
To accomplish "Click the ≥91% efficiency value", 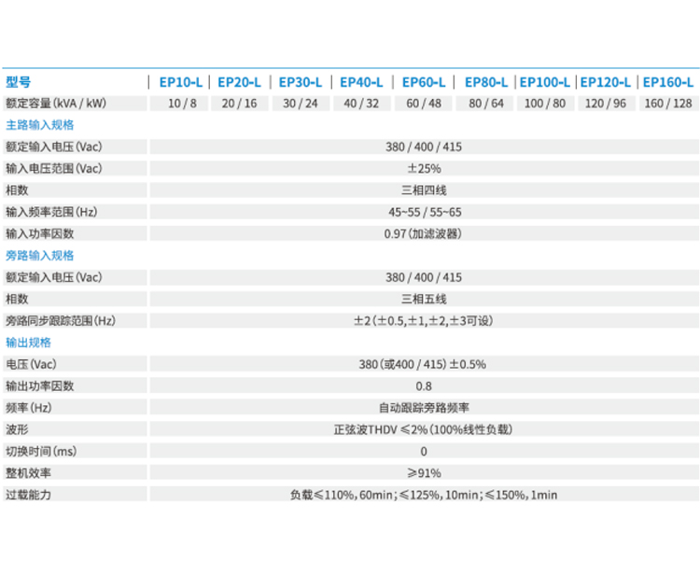I will [x=424, y=473].
